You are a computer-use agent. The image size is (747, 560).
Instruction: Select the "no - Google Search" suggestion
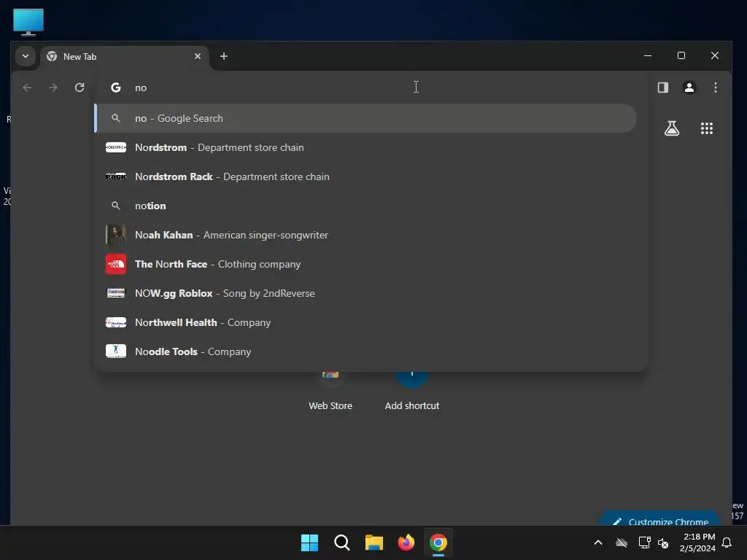point(365,118)
